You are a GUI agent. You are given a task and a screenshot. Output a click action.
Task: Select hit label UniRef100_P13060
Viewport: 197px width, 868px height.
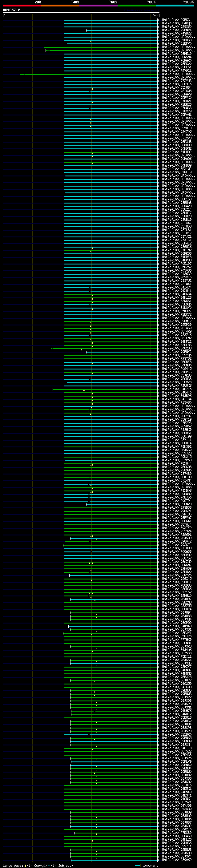point(177,403)
